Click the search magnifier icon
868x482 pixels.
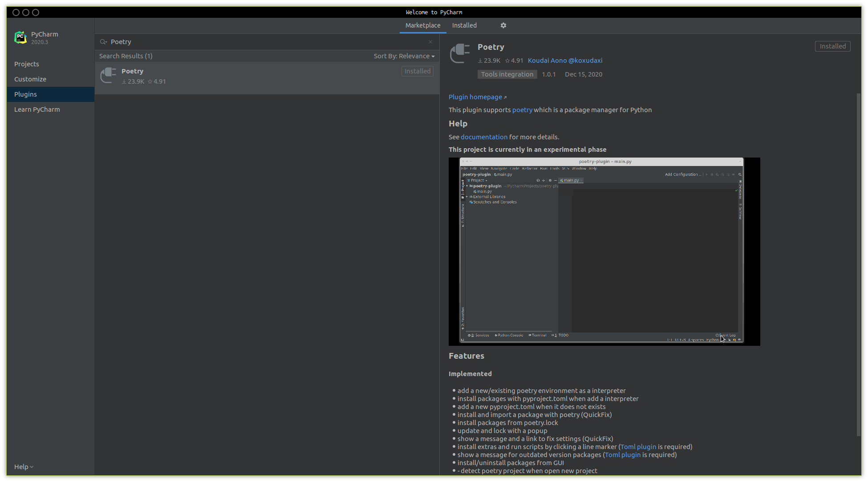coord(103,42)
